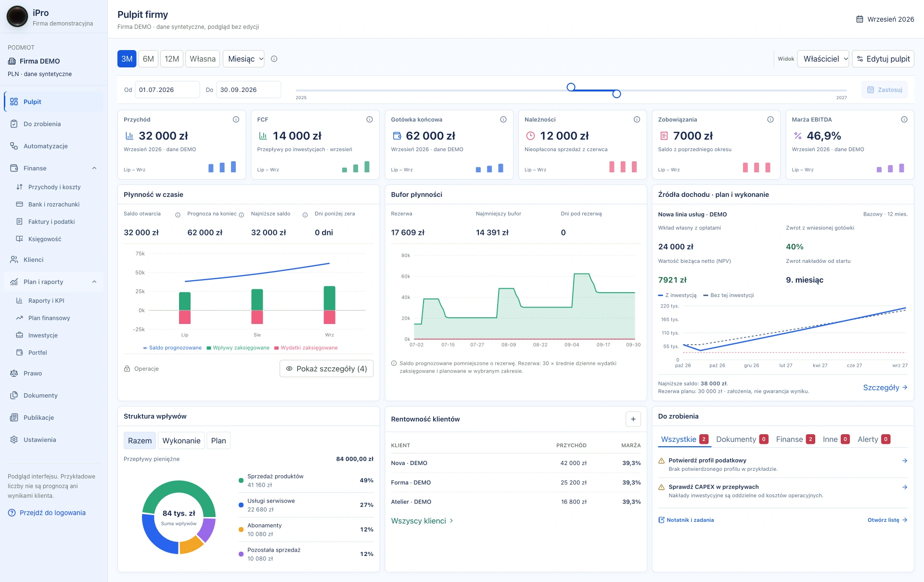The width and height of the screenshot is (924, 582).
Task: Open the Alerty tab in Do zrobienia
Action: (874, 439)
